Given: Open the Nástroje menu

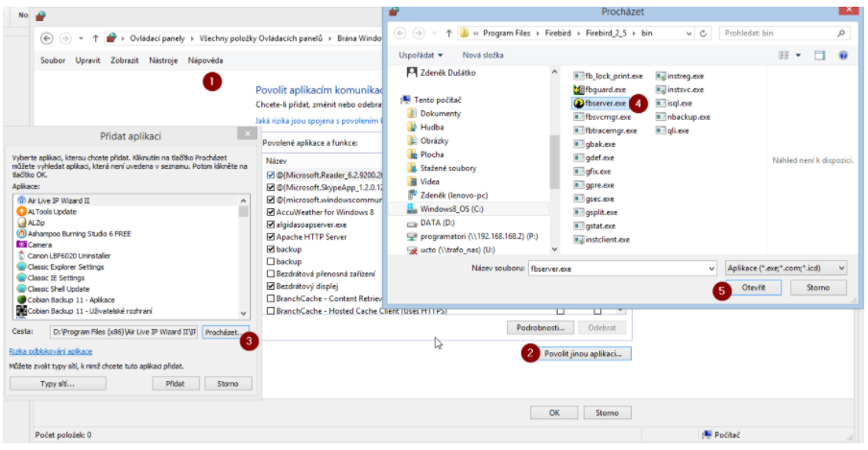Looking at the screenshot, I should [163, 60].
